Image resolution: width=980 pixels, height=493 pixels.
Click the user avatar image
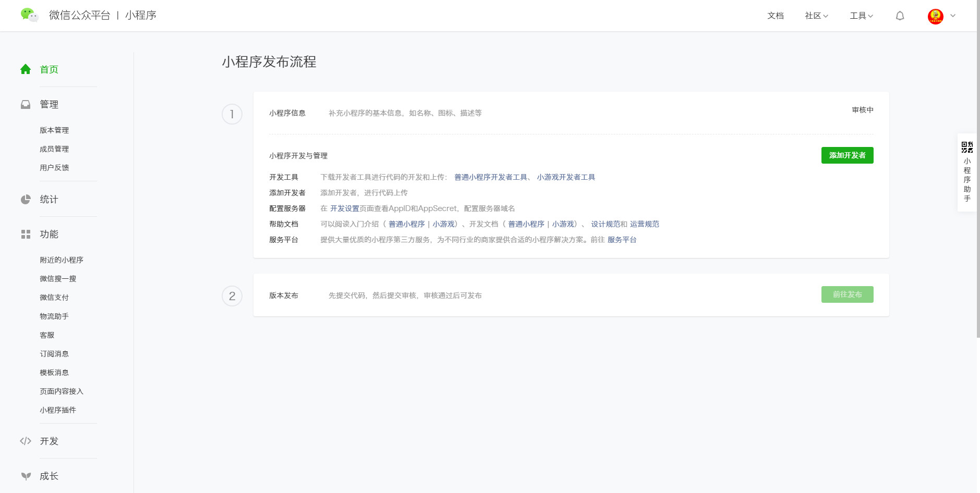click(x=935, y=16)
